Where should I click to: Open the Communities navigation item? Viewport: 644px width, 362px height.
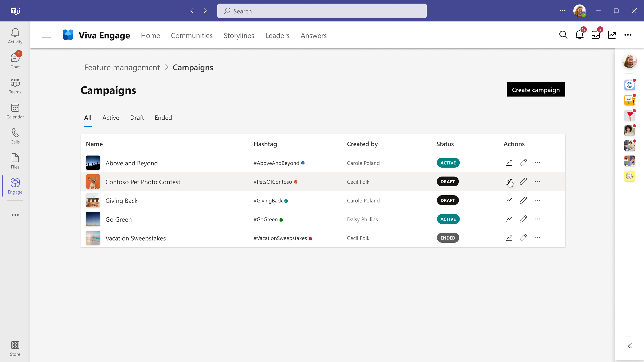[x=191, y=36]
